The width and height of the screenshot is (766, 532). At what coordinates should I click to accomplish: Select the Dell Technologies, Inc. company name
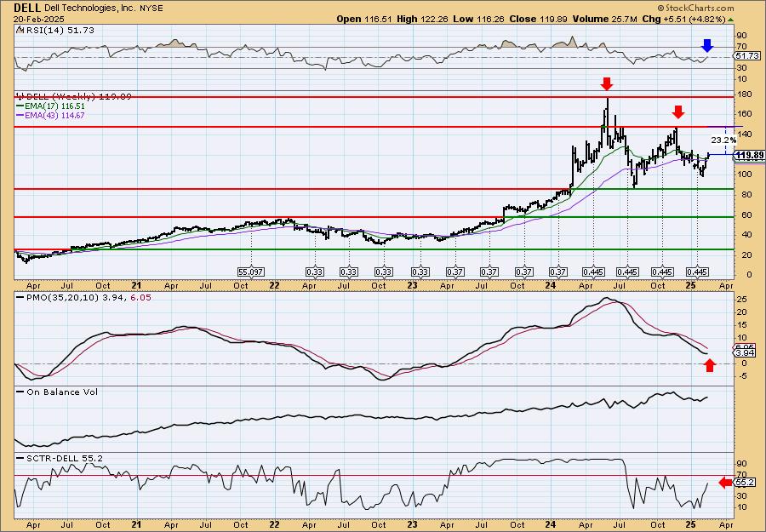[89, 9]
